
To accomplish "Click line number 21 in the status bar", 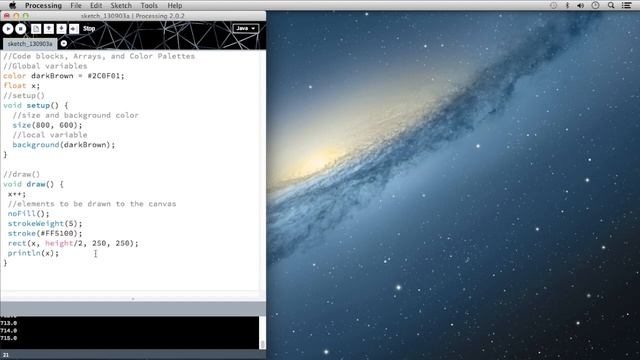I will (x=6, y=355).
